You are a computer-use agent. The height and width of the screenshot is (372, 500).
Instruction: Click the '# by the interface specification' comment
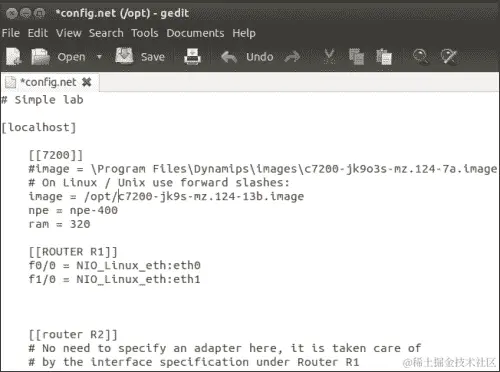[194, 362]
